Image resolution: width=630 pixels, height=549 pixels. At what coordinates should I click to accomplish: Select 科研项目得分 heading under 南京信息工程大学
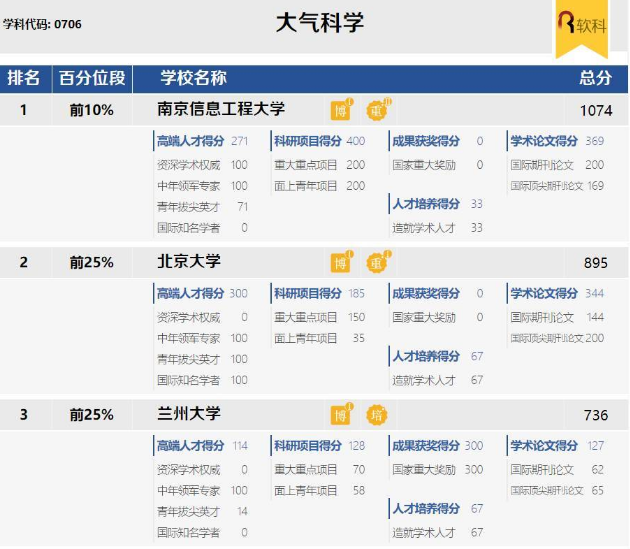coord(308,141)
